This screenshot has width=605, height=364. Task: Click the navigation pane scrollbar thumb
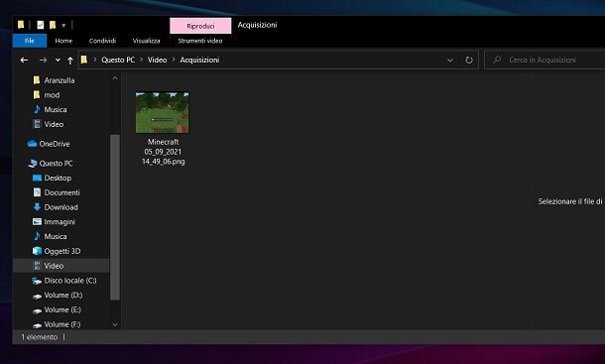115,217
